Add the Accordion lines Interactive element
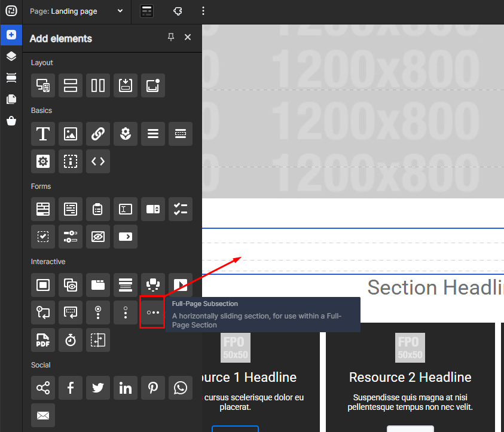 pyautogui.click(x=126, y=285)
